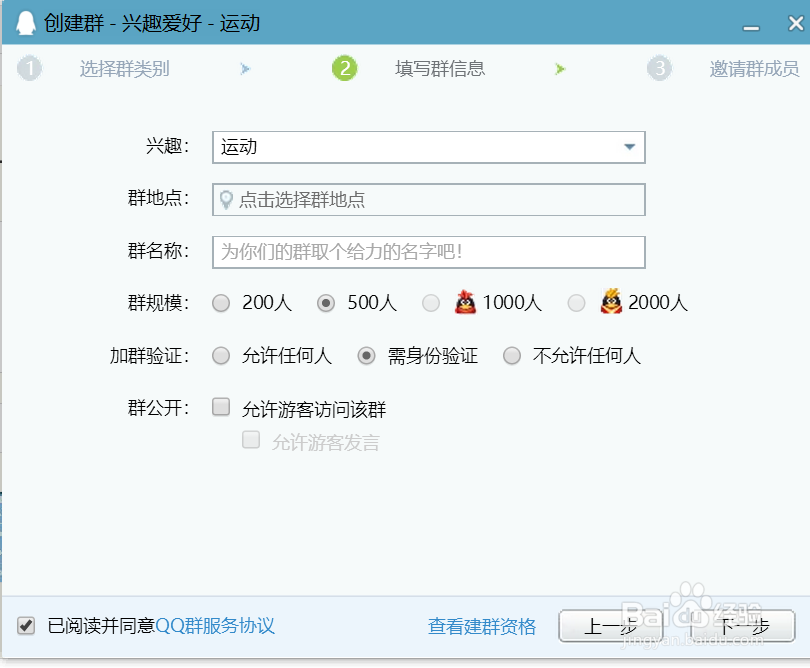Select the 1000人 group size radio
The width and height of the screenshot is (810, 668).
(x=431, y=303)
